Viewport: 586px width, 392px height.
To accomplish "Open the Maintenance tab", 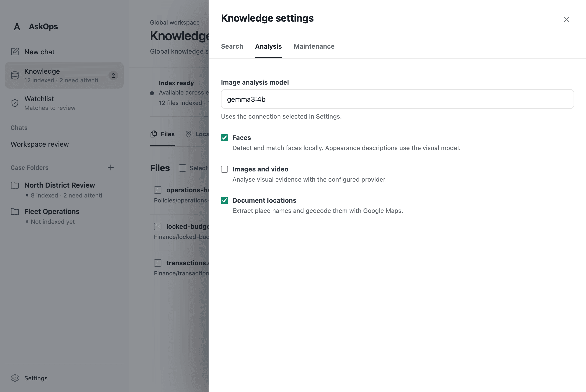I will pyautogui.click(x=314, y=46).
